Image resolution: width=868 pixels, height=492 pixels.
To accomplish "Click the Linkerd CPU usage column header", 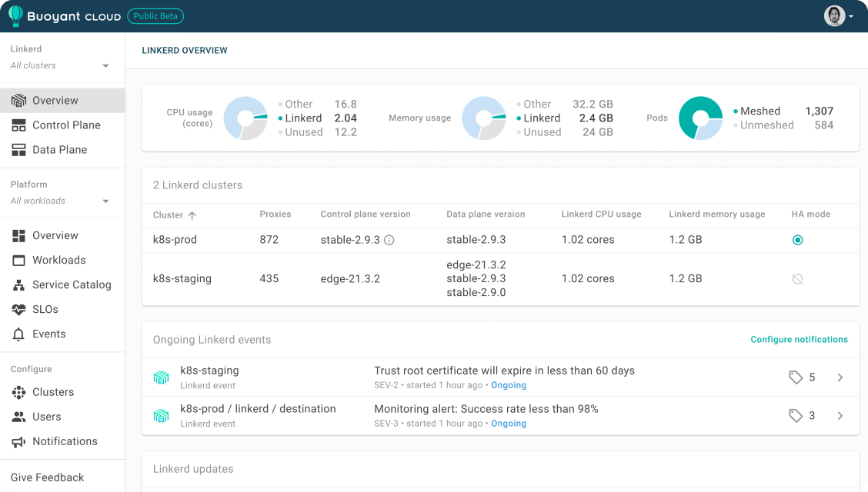I will (x=601, y=214).
